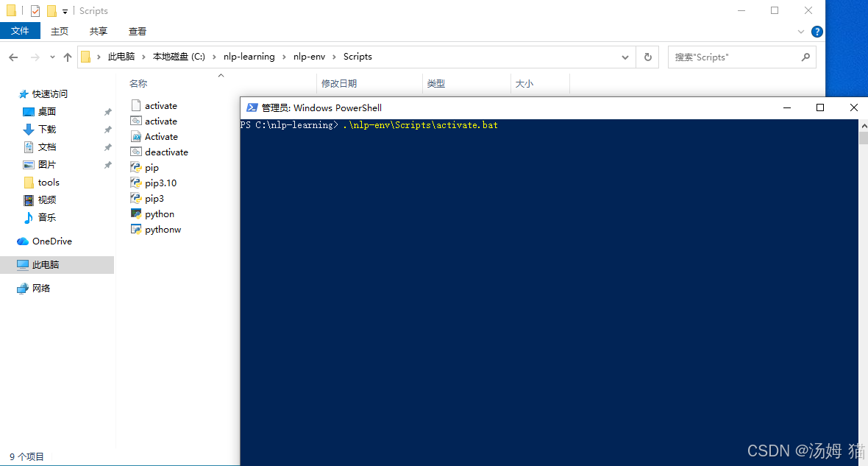The height and width of the screenshot is (466, 868).
Task: Select the deactivate file
Action: click(160, 152)
